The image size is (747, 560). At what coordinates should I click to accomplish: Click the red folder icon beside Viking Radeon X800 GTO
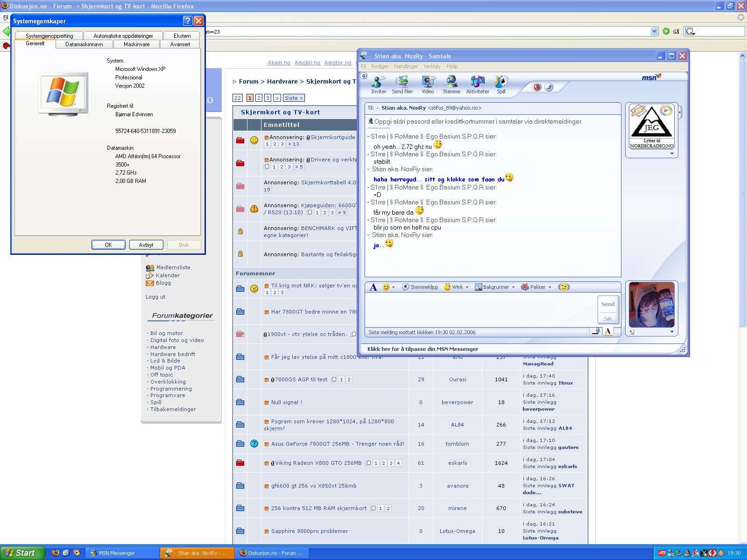click(x=240, y=463)
